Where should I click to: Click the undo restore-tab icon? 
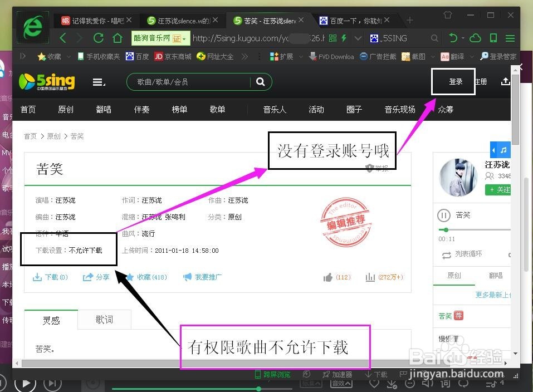tap(453, 38)
